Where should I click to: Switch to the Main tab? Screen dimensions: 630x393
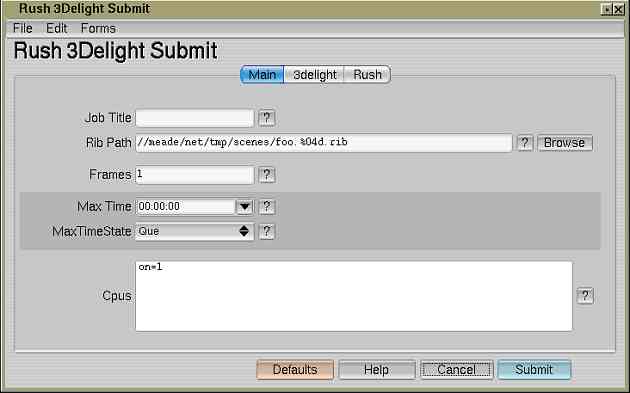[262, 75]
